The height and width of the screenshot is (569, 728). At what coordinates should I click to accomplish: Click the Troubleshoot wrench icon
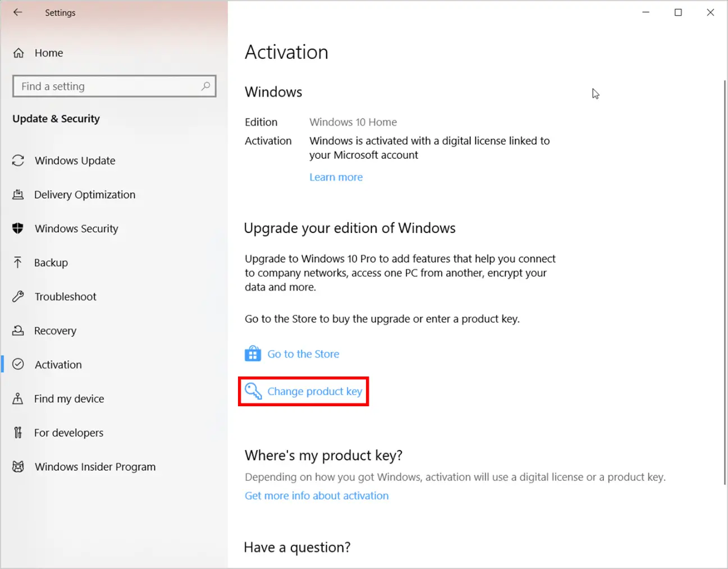click(x=18, y=296)
